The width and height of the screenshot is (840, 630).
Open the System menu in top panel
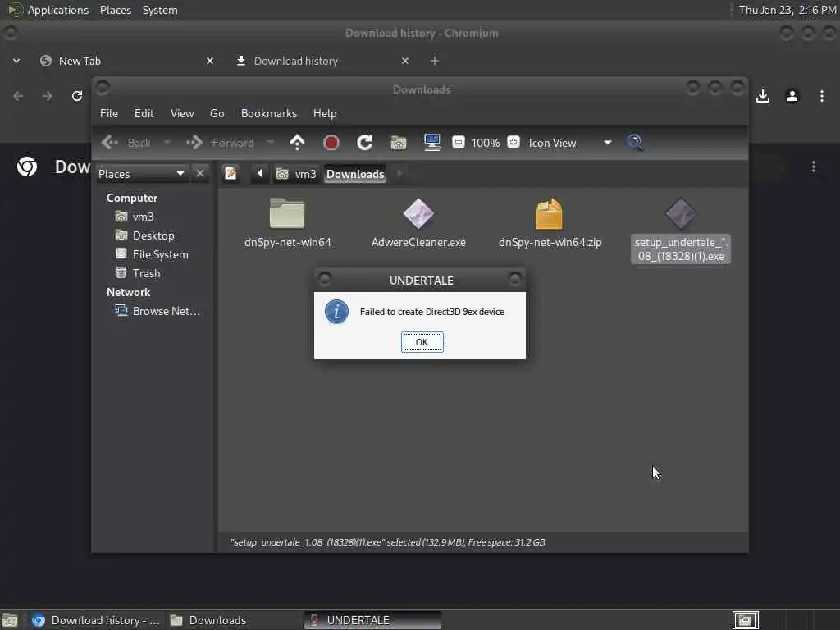(160, 10)
